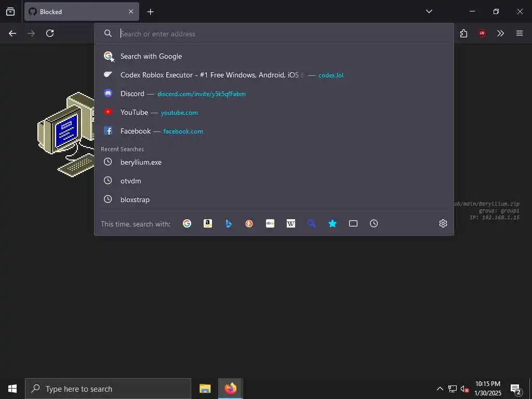Reload the current page

pyautogui.click(x=50, y=33)
